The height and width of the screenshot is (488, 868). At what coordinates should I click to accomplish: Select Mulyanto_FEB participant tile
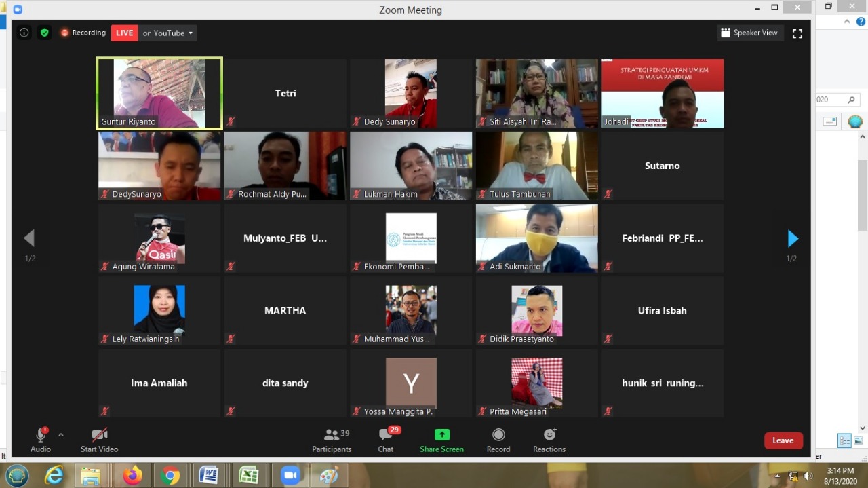[x=285, y=238]
